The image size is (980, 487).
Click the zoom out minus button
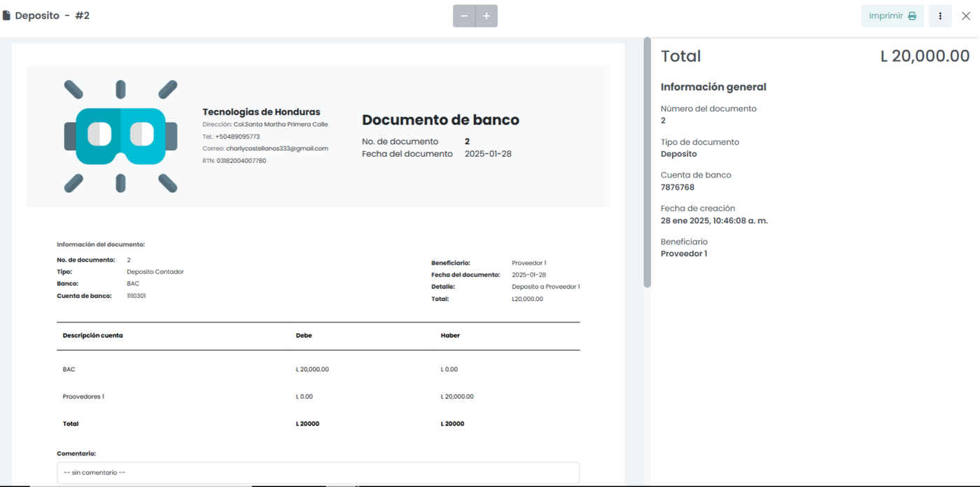coord(464,16)
